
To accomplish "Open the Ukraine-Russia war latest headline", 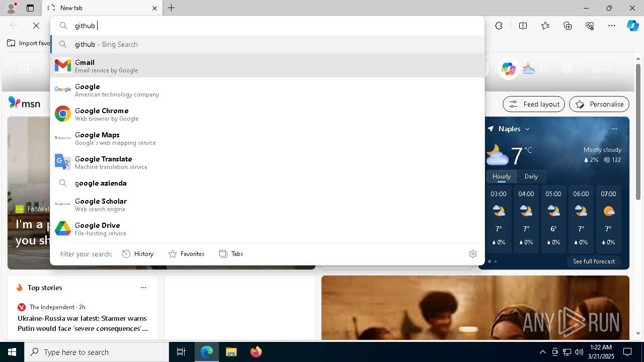I will coord(83,323).
